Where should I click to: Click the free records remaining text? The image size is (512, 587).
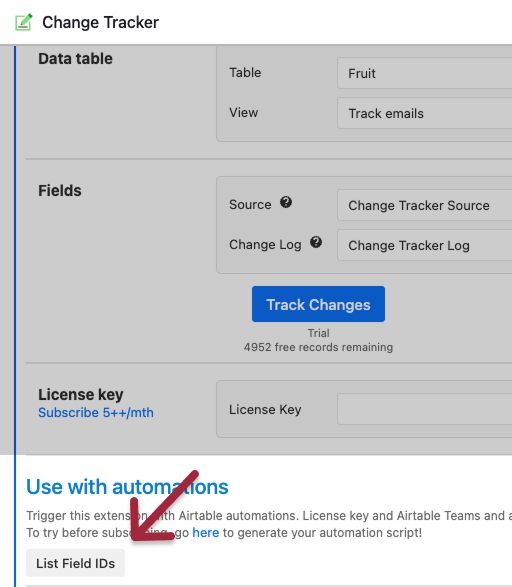318,347
